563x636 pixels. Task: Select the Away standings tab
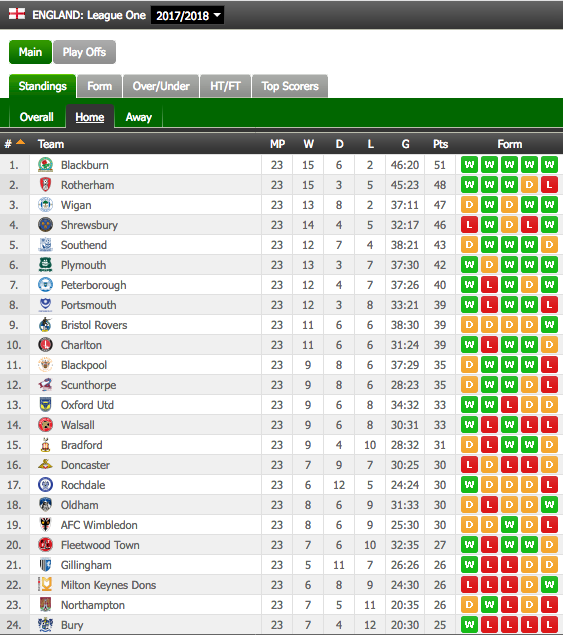click(x=139, y=117)
